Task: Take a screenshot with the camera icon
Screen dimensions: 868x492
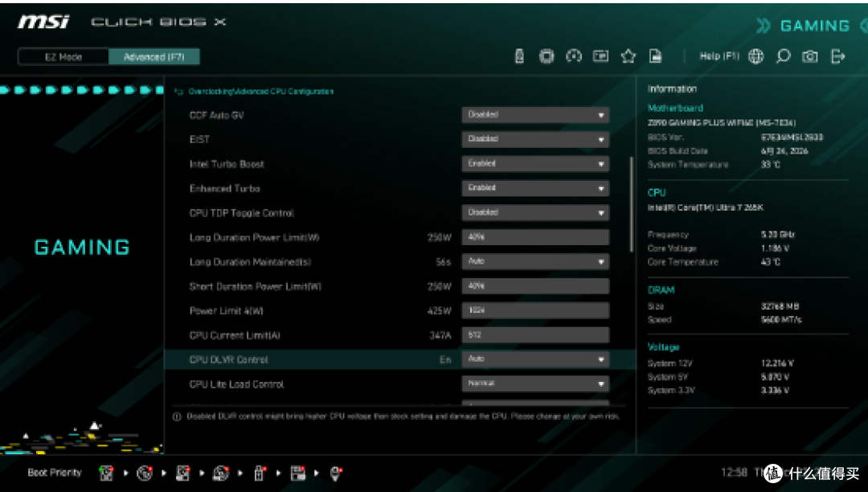Action: pyautogui.click(x=810, y=56)
